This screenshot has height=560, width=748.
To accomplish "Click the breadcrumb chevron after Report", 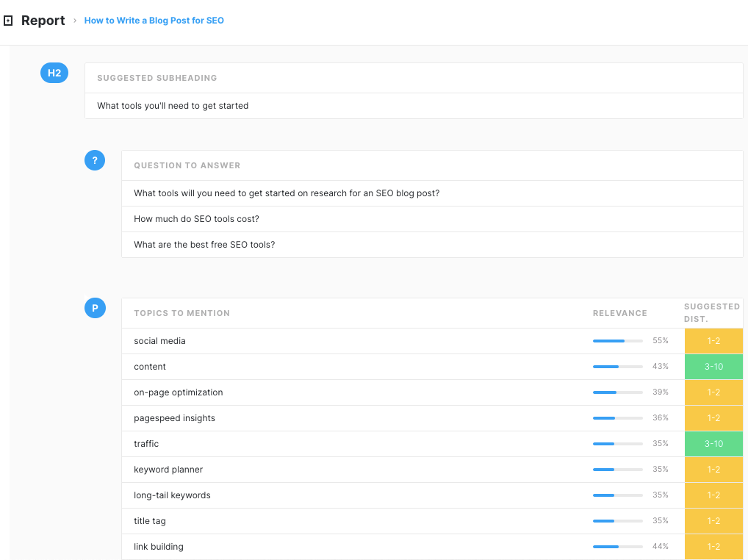I will (75, 21).
